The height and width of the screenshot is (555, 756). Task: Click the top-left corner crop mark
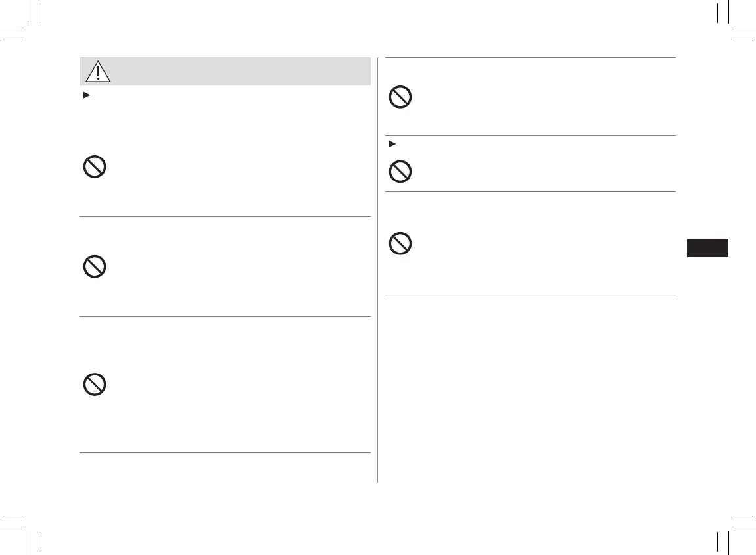click(25, 28)
